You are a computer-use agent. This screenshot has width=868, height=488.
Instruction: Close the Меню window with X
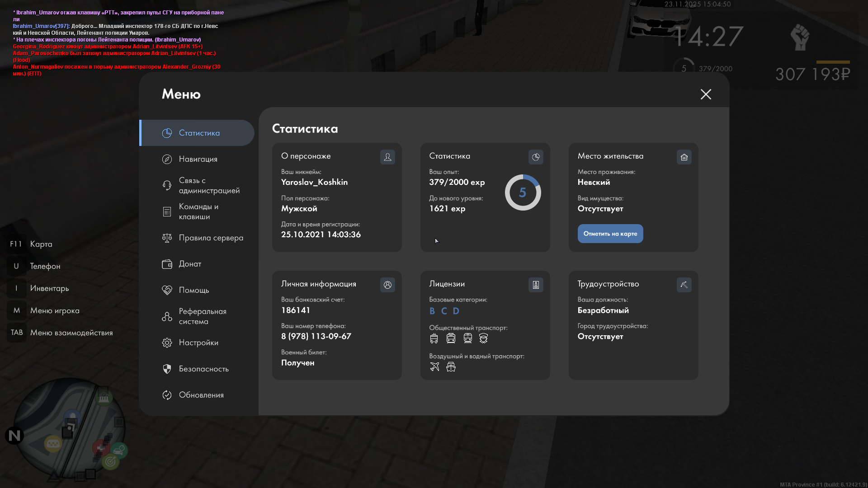(706, 94)
